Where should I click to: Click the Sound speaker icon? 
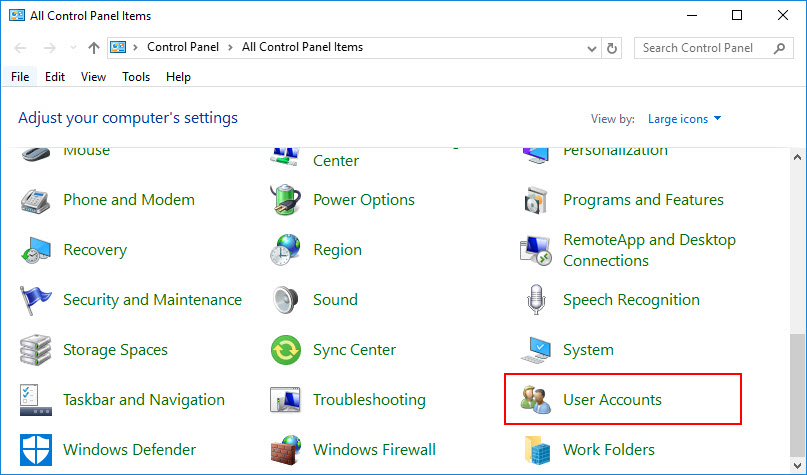[x=285, y=300]
